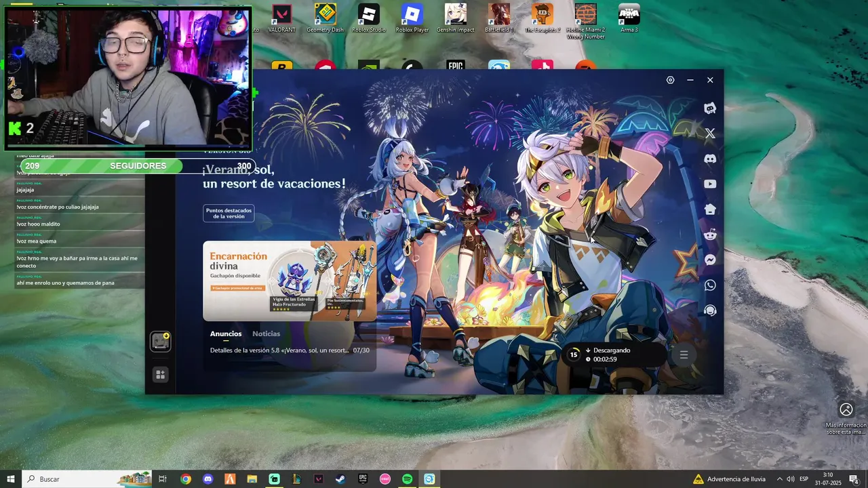Image resolution: width=868 pixels, height=488 pixels.
Task: Open the official site home icon in launcher sidebar
Action: pos(710,209)
